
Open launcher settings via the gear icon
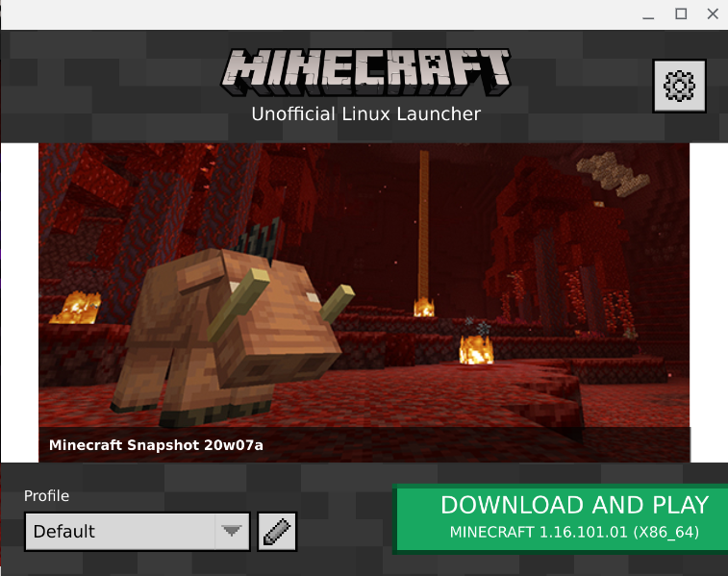coord(679,86)
